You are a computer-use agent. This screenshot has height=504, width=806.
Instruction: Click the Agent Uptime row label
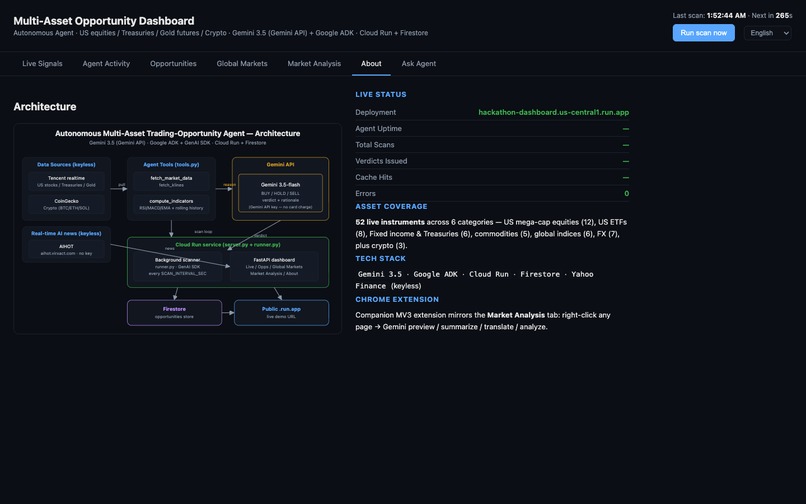tap(378, 129)
